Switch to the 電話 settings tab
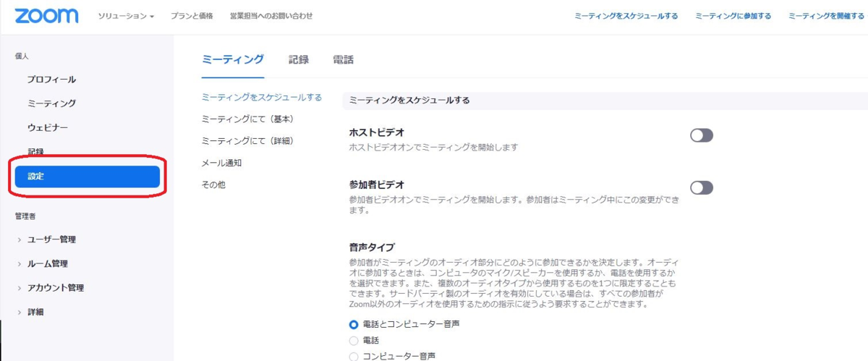Screen dimensions: 868x361 point(343,59)
